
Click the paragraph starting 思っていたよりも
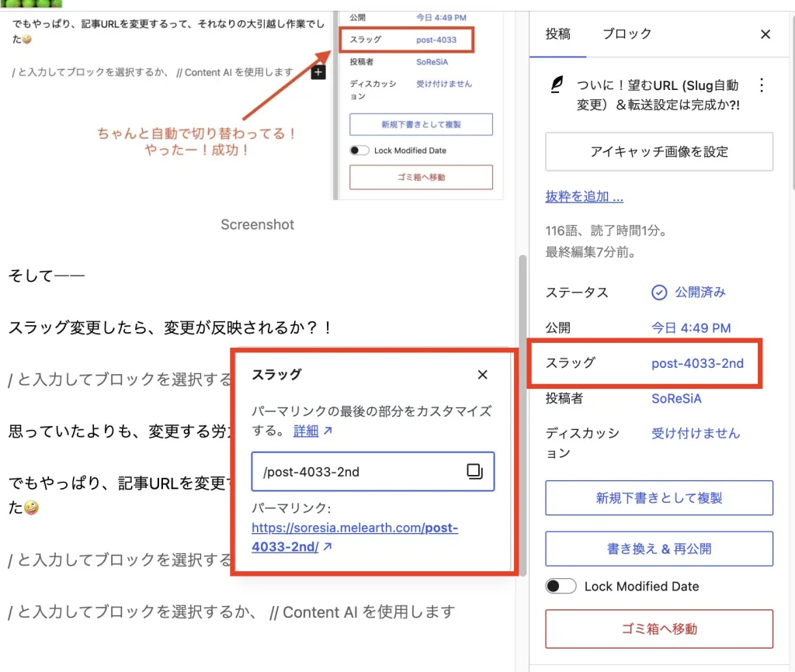coord(120,431)
